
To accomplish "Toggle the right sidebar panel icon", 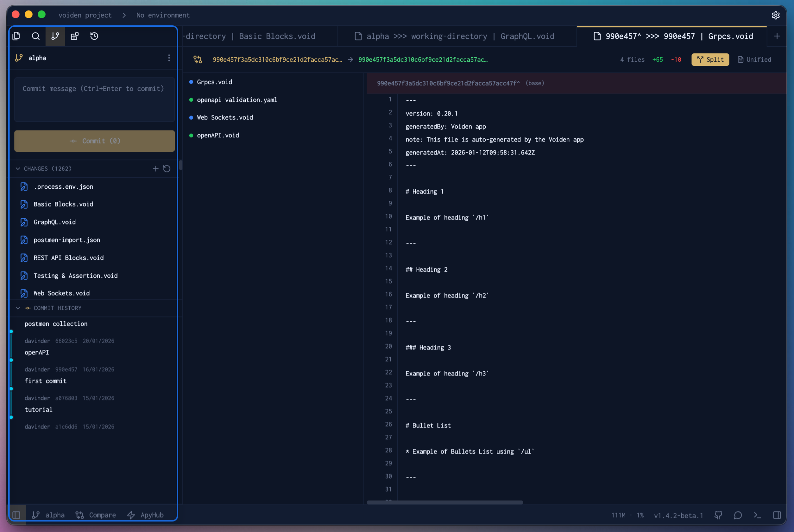I will pos(777,515).
